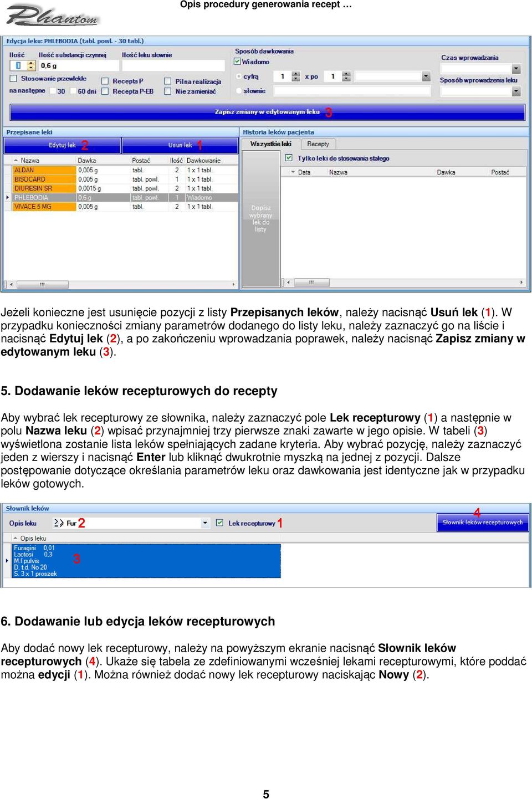Click row indicator arrow beside Furagini entry
532x799 pixels.
coord(7,561)
